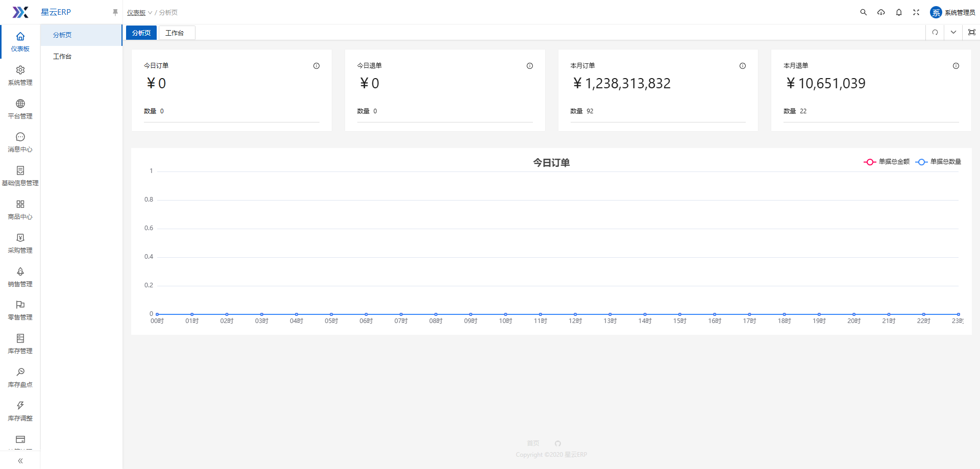
Task: Toggle the 单据总金额 legend series
Action: (887, 162)
